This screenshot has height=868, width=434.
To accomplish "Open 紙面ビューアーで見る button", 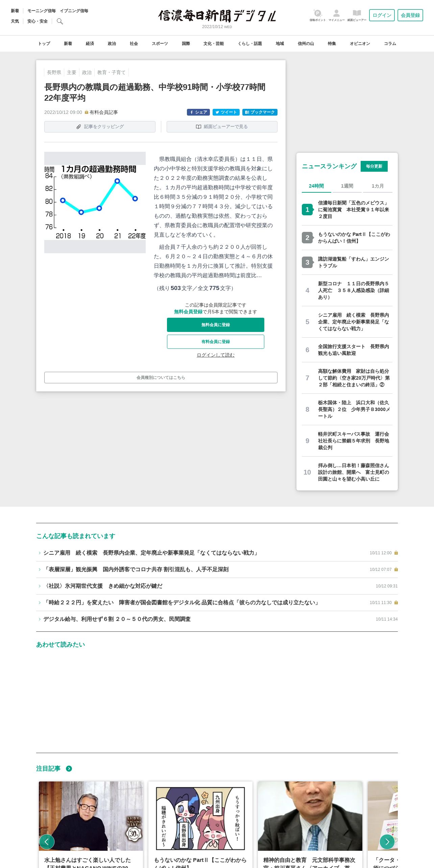I will click(x=222, y=127).
